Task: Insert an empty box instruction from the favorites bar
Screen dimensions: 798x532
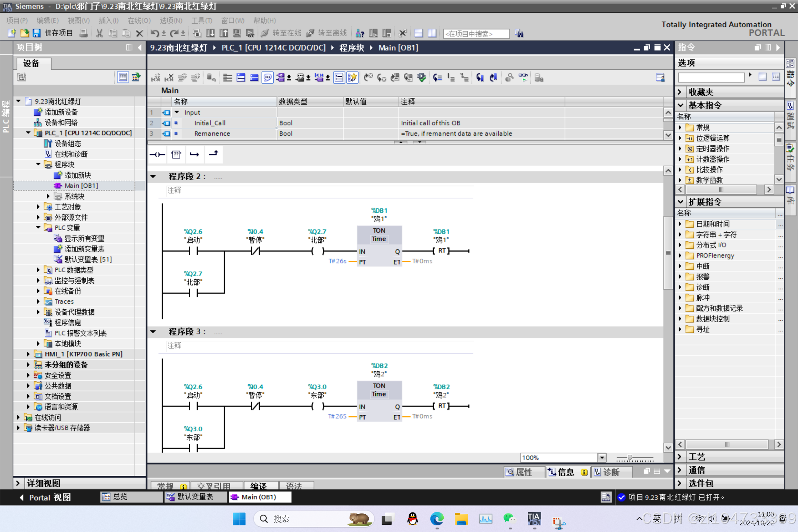Action: click(x=176, y=154)
